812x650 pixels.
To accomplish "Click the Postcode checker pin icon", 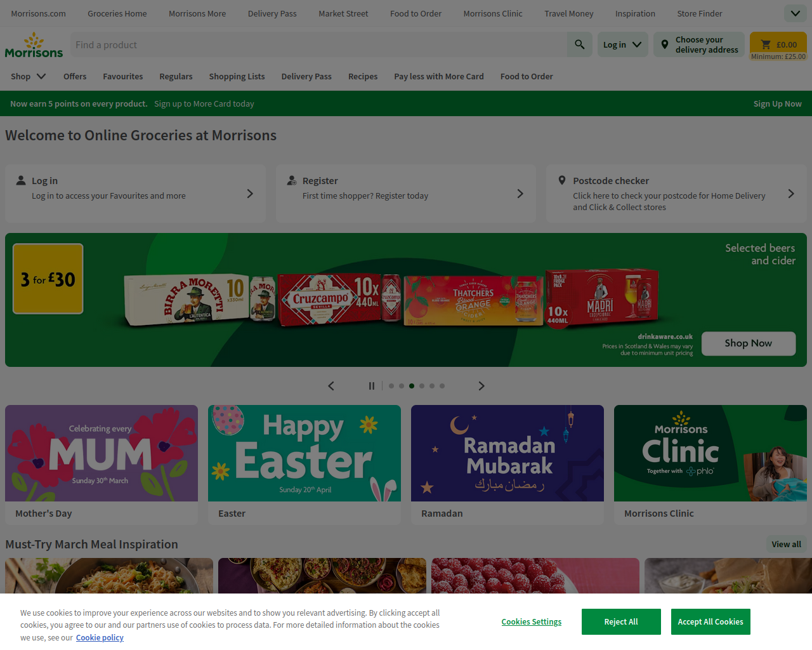I will coord(562,180).
